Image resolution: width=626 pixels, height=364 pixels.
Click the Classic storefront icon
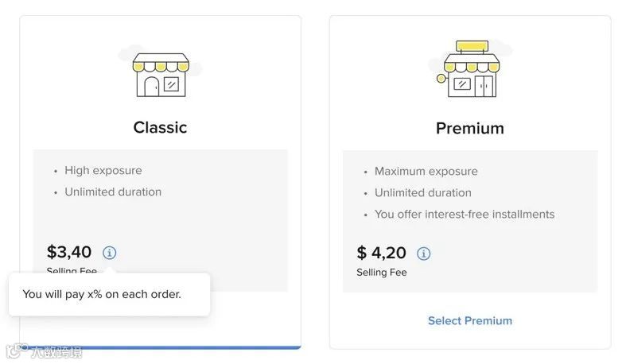tap(160, 74)
